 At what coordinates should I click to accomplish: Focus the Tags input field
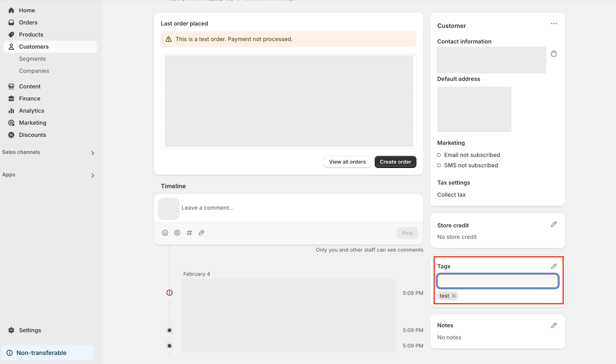click(x=498, y=281)
